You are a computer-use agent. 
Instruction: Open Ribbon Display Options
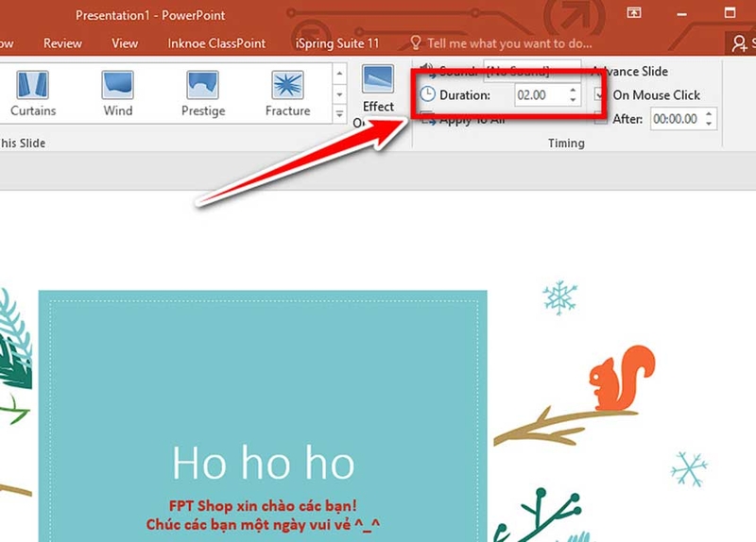click(x=634, y=13)
